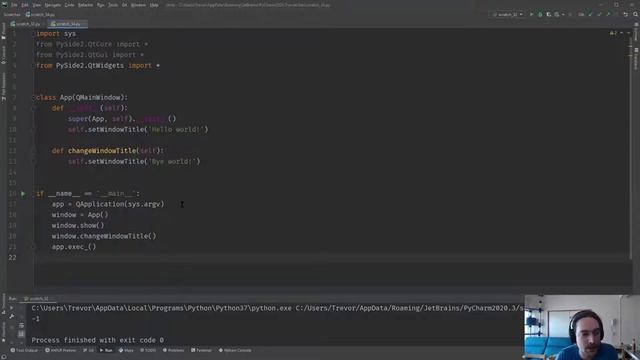Screen dimensions: 640x360
Task: Open the Terminal tool window
Action: coord(201,350)
